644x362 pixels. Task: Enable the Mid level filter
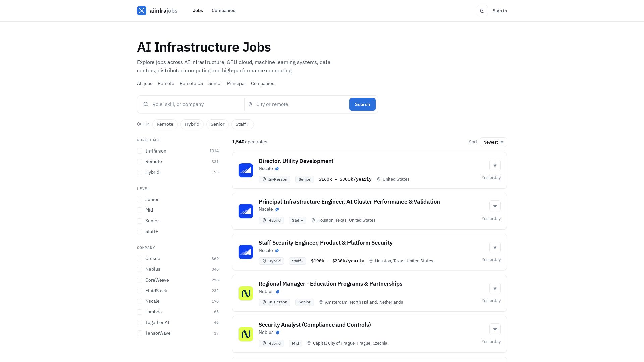click(x=140, y=210)
